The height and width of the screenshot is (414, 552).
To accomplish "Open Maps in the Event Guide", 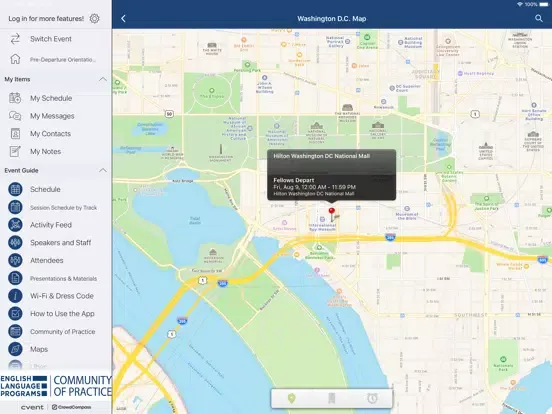I will [56, 349].
